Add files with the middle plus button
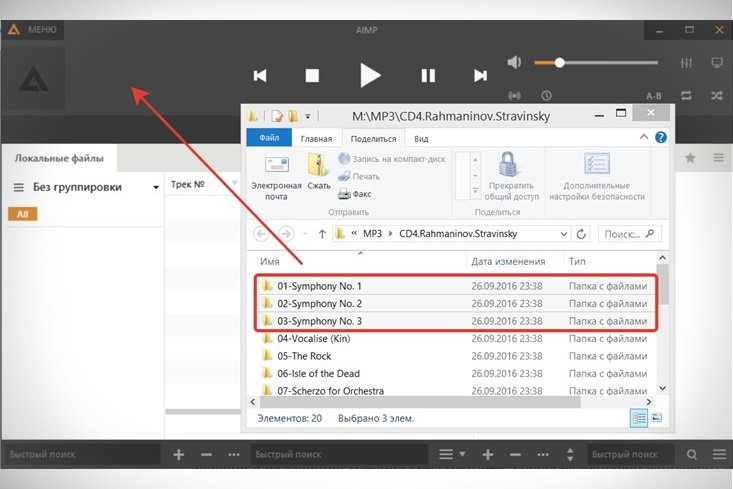 488,454
